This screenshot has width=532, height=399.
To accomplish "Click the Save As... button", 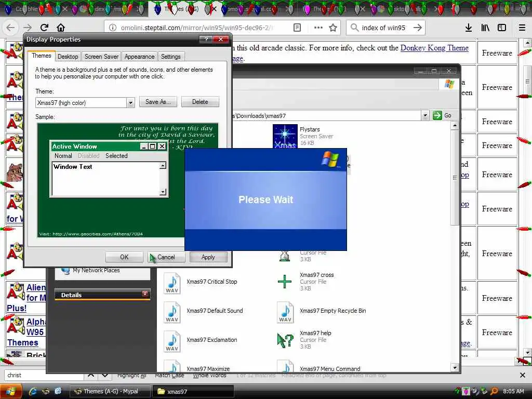I will coord(158,102).
